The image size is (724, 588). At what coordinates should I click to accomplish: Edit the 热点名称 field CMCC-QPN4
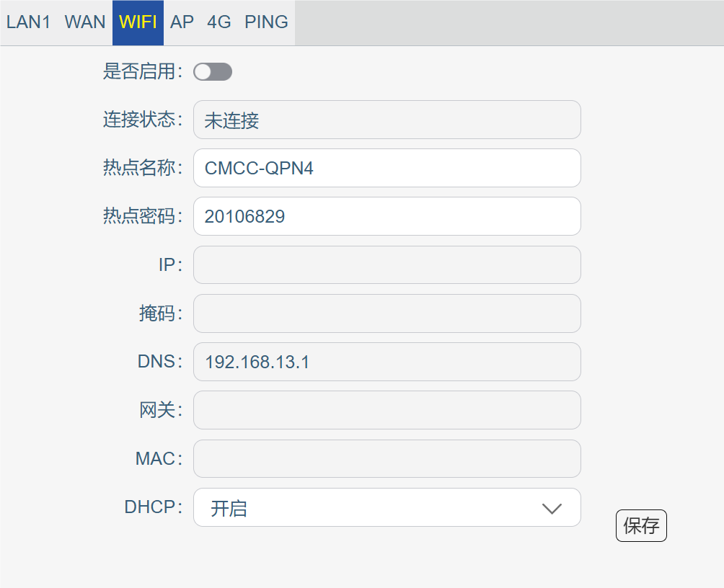coord(387,168)
